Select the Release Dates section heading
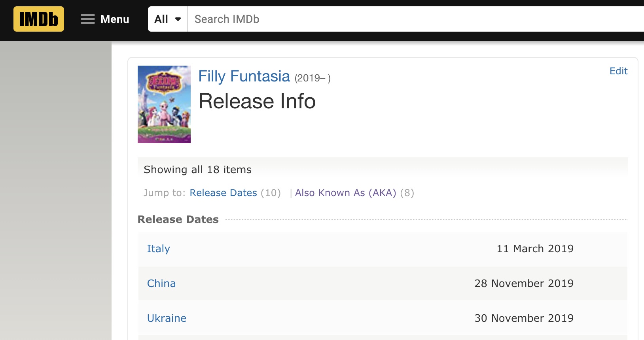 (178, 219)
